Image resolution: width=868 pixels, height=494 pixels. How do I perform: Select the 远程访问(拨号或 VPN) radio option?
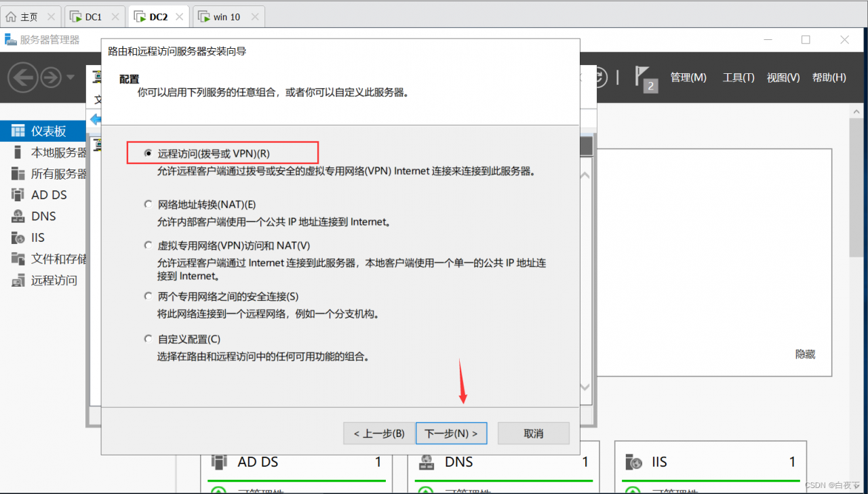coord(148,152)
